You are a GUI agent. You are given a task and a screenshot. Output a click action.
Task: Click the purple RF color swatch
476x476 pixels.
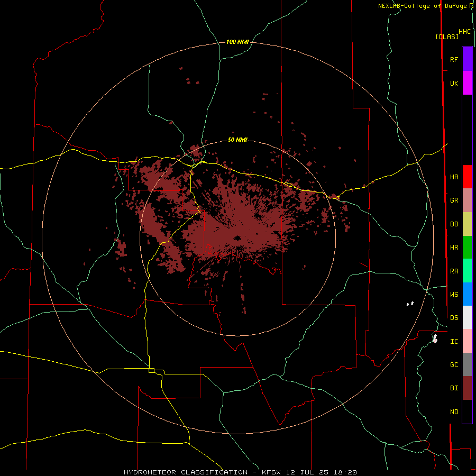pos(467,59)
